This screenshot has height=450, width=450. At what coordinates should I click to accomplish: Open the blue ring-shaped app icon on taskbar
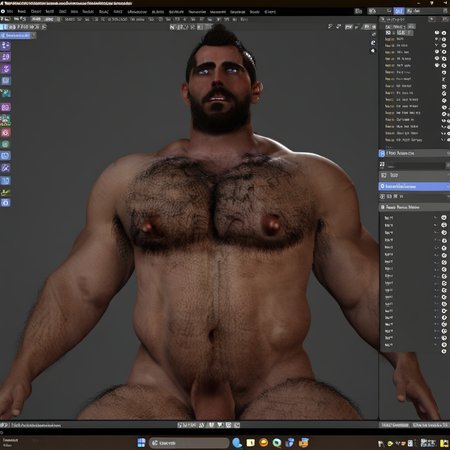277,442
